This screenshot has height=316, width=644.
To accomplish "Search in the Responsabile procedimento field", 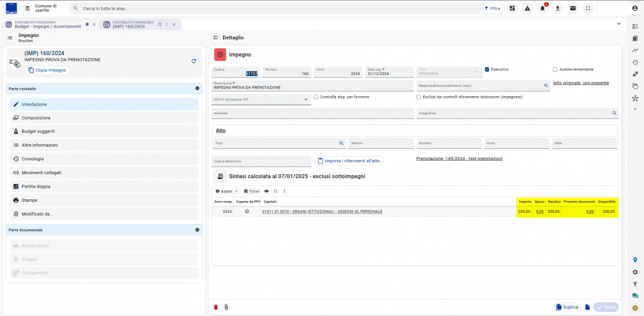I will [546, 86].
